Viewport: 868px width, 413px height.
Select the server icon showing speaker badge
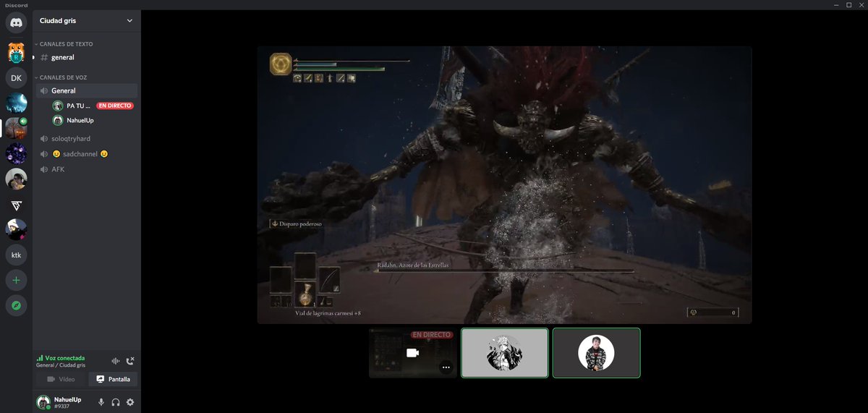[x=16, y=129]
